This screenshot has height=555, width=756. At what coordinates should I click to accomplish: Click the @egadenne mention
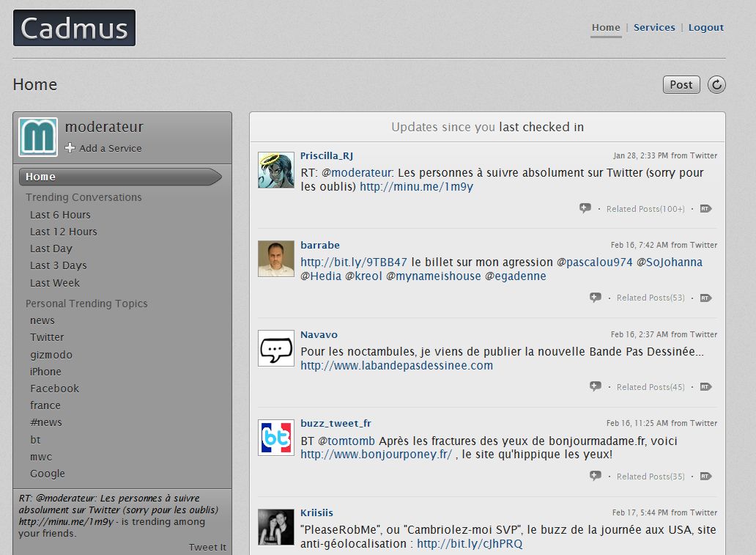coord(516,276)
